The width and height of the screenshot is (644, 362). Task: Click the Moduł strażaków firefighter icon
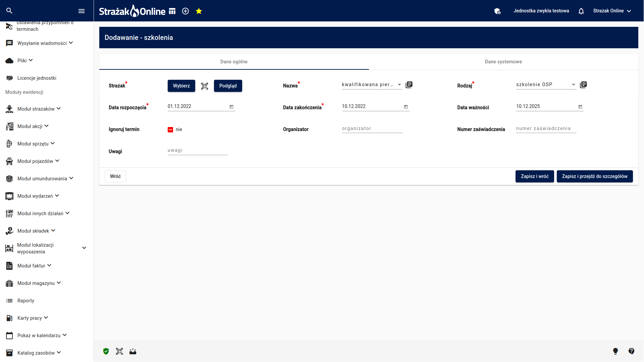9,109
